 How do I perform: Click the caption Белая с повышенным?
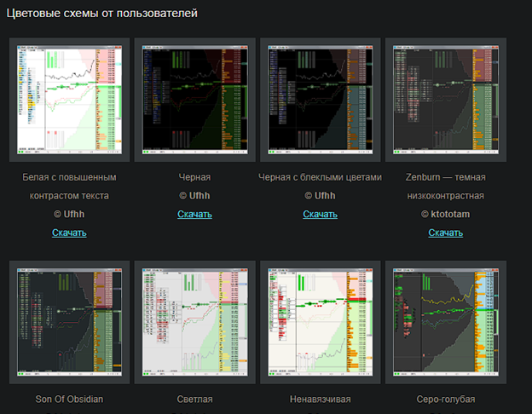[69, 177]
